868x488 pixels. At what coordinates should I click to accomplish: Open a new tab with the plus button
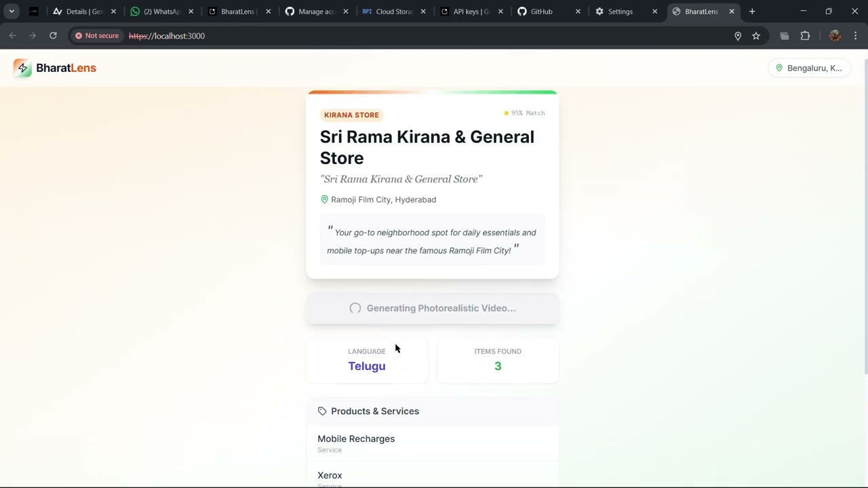coord(752,12)
